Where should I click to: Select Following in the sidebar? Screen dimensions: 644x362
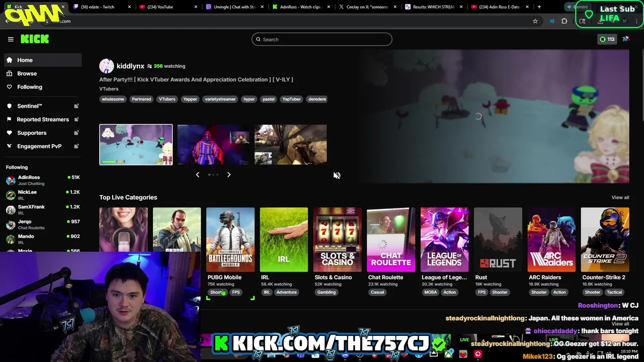click(43, 87)
